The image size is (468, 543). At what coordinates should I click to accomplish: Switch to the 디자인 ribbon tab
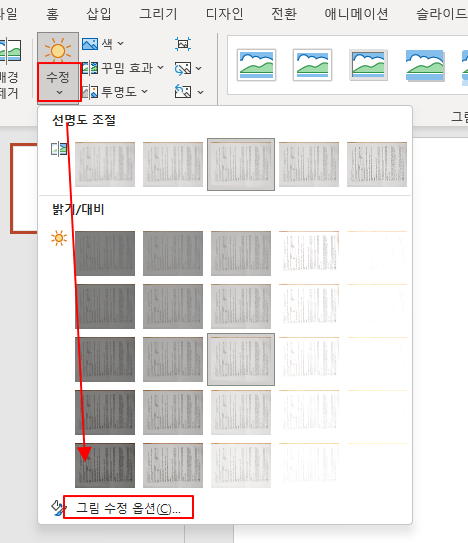coord(224,14)
